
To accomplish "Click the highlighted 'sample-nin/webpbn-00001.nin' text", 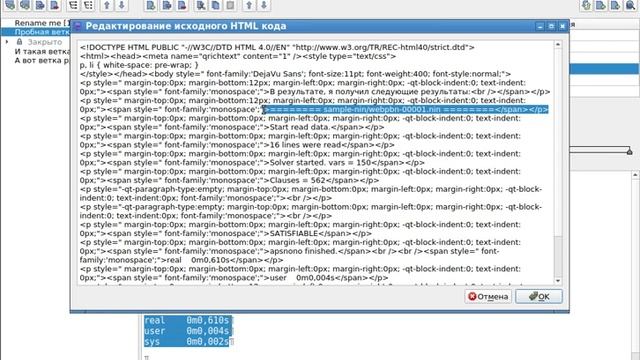I will coord(382,109).
